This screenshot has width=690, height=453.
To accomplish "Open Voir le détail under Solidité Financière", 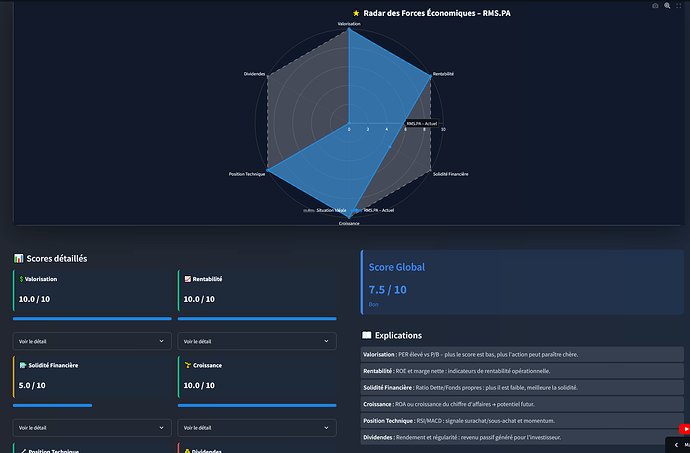I will (91, 427).
